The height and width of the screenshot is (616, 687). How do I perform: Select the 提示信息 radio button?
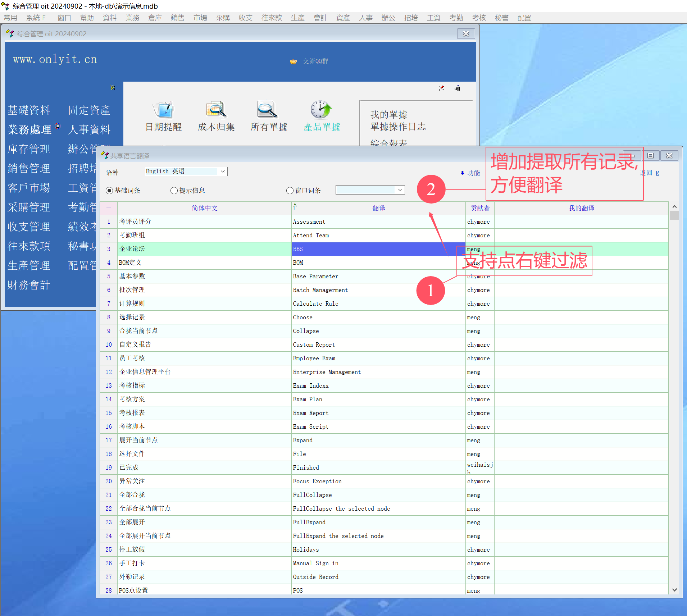(x=174, y=191)
